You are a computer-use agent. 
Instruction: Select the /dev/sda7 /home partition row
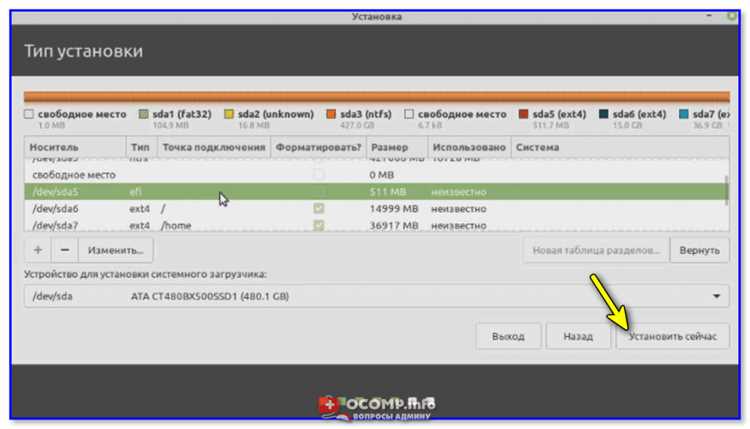click(375, 225)
